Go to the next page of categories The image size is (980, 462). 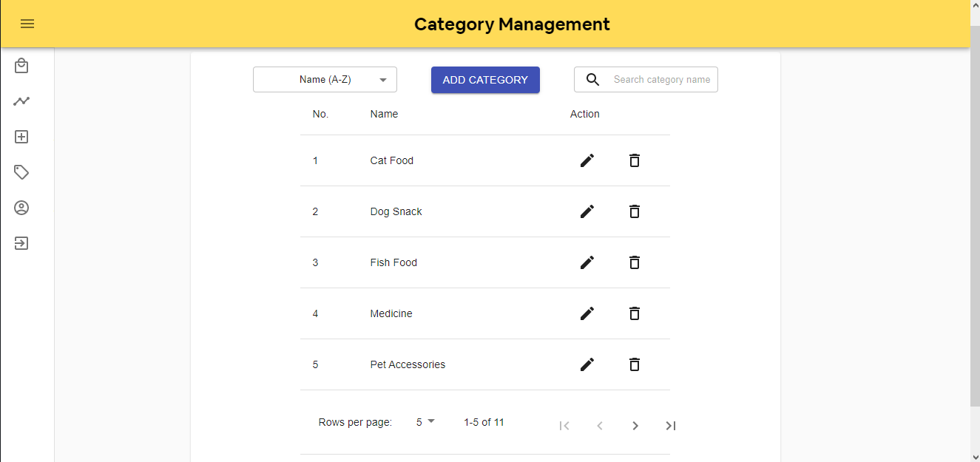point(635,426)
